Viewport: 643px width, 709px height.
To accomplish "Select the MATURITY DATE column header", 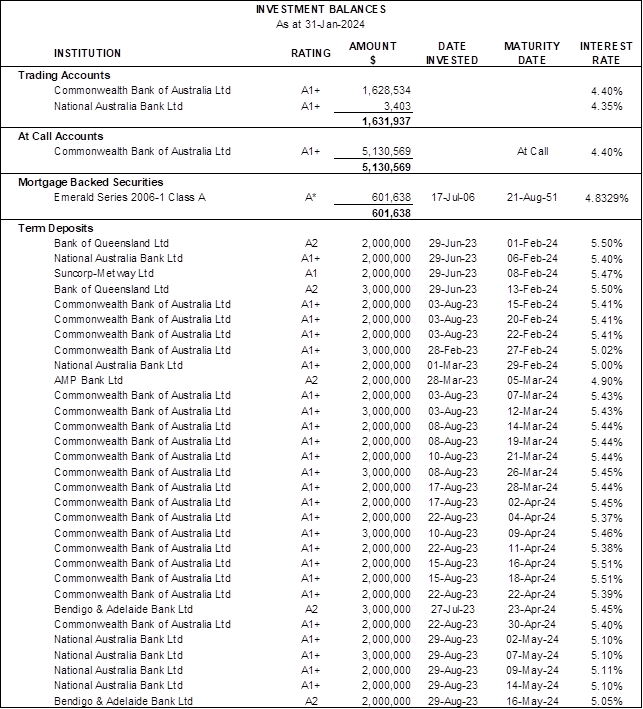I will pos(532,53).
